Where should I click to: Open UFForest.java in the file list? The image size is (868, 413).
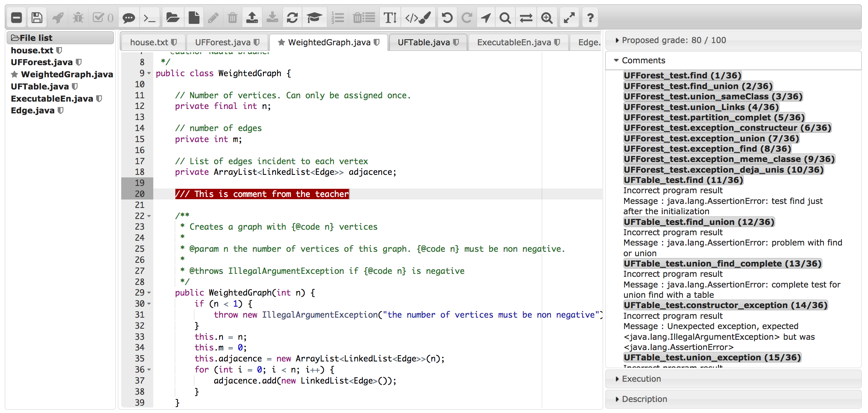click(x=42, y=62)
